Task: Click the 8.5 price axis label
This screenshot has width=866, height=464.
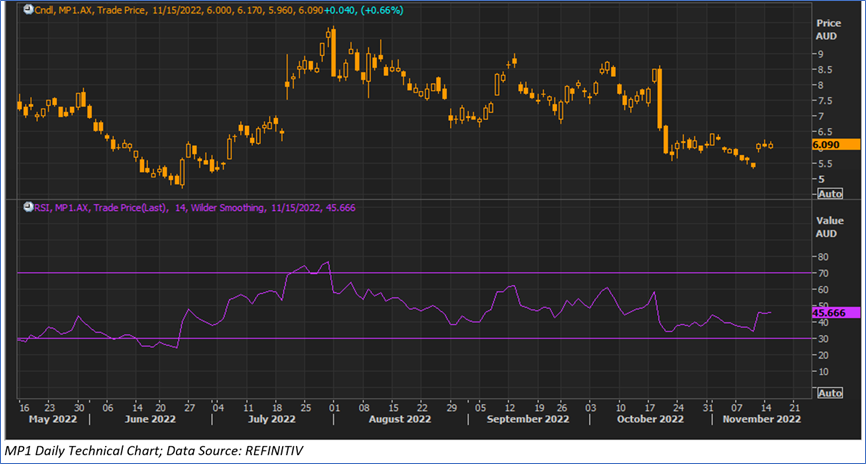Action: [x=827, y=70]
